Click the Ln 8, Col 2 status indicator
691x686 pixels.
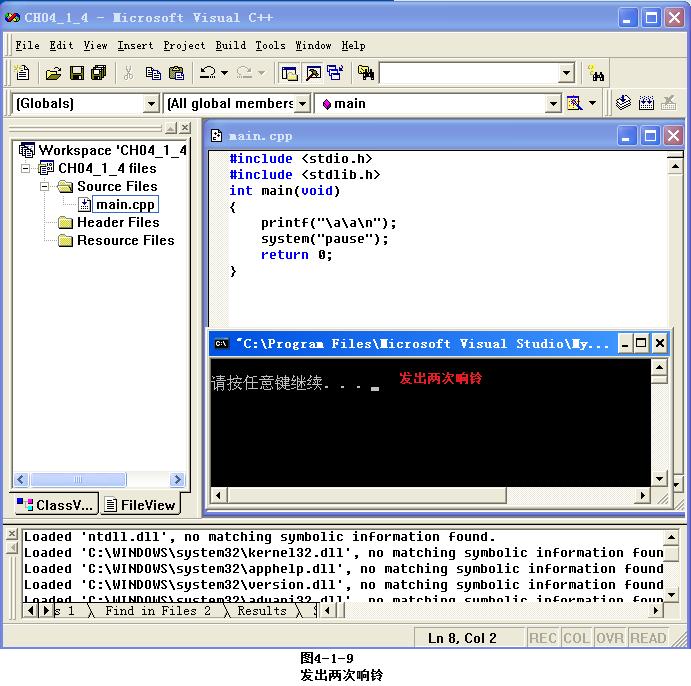point(462,638)
